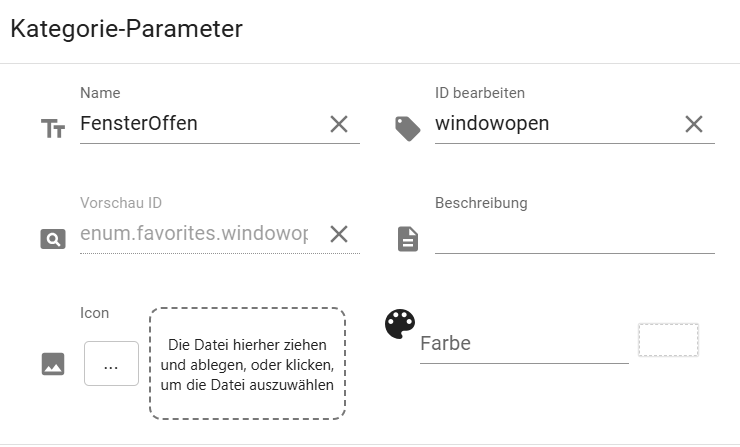Click the tag icon beside ID bearbeiten
The width and height of the screenshot is (740, 447).
408,128
